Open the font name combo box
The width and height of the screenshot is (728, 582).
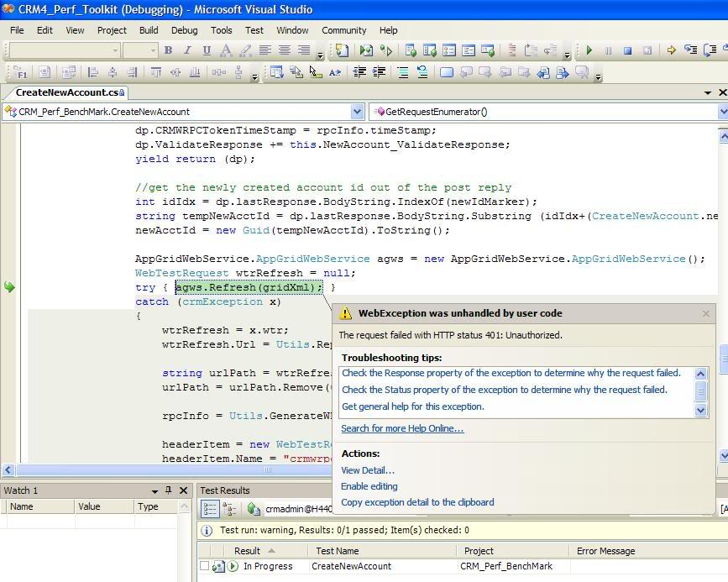pyautogui.click(x=65, y=50)
